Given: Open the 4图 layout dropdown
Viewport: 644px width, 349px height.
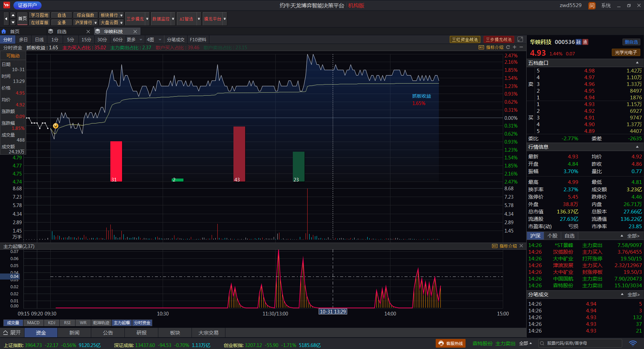Looking at the screenshot, I should click(x=154, y=40).
